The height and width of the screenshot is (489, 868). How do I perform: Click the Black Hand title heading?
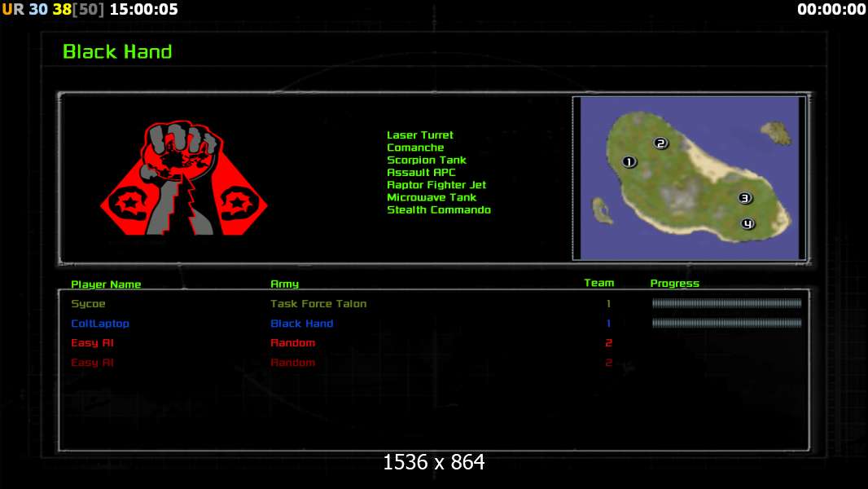[117, 51]
